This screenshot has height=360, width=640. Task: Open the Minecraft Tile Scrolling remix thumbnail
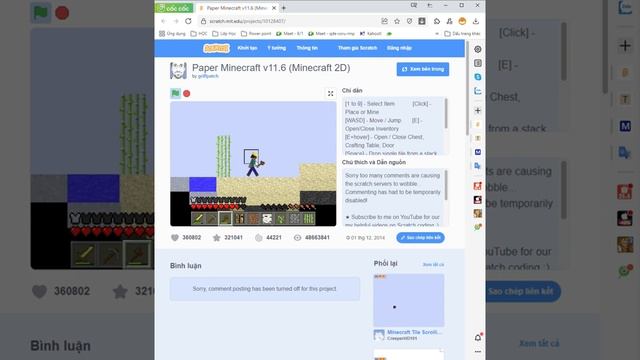(x=409, y=300)
